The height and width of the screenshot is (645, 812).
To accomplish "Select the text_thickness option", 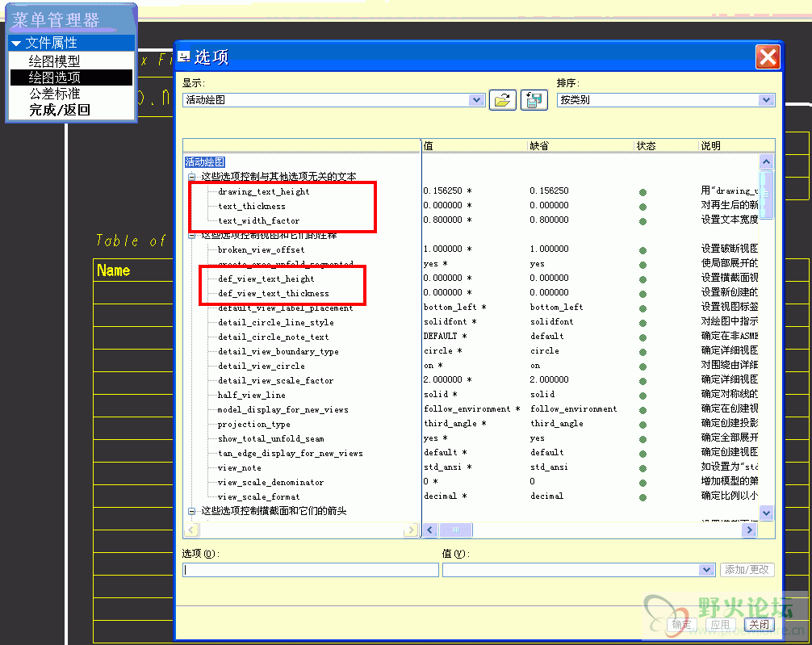I will pyautogui.click(x=252, y=206).
